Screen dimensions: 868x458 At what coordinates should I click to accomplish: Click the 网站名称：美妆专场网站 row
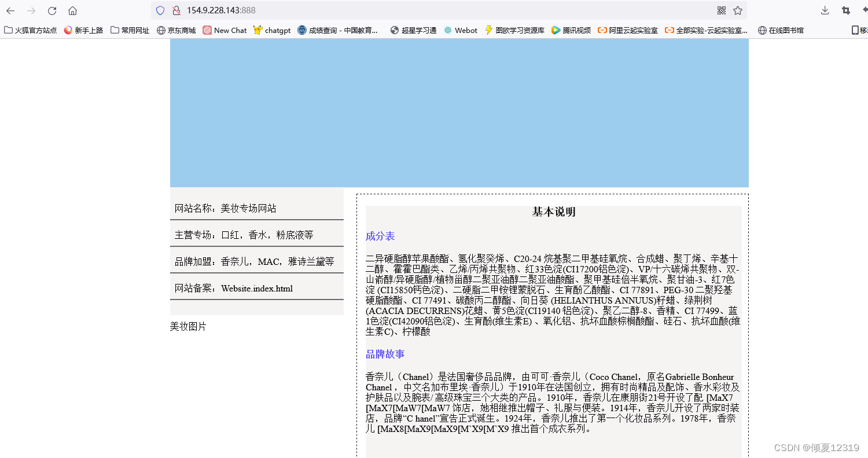(x=257, y=208)
